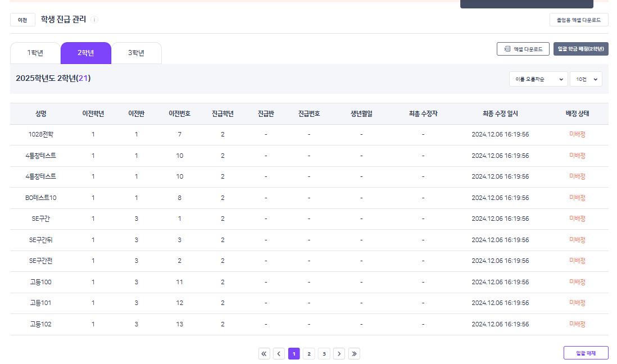Click the 엑셀 다운로드 button with sheet icon
The height and width of the screenshot is (364, 617).
pyautogui.click(x=523, y=49)
